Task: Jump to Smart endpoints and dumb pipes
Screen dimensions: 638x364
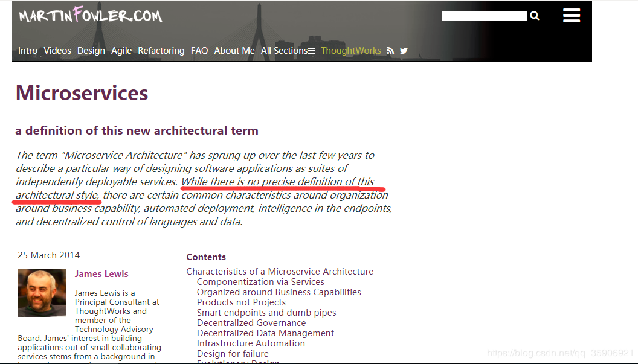Action: pyautogui.click(x=266, y=313)
